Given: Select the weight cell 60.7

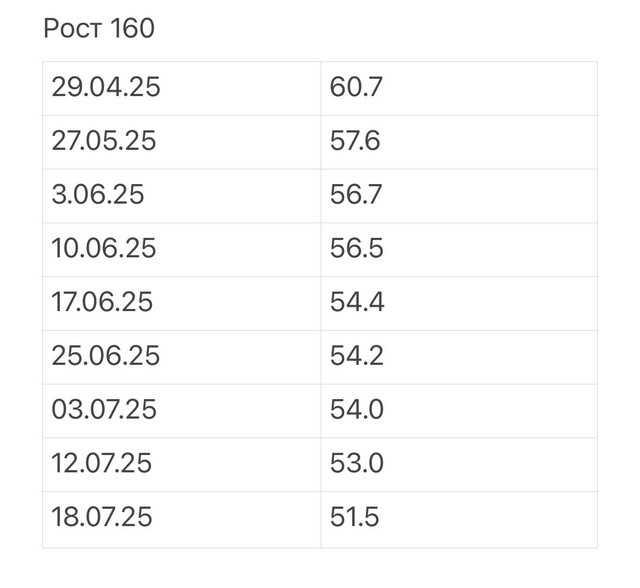Looking at the screenshot, I should 459,89.
